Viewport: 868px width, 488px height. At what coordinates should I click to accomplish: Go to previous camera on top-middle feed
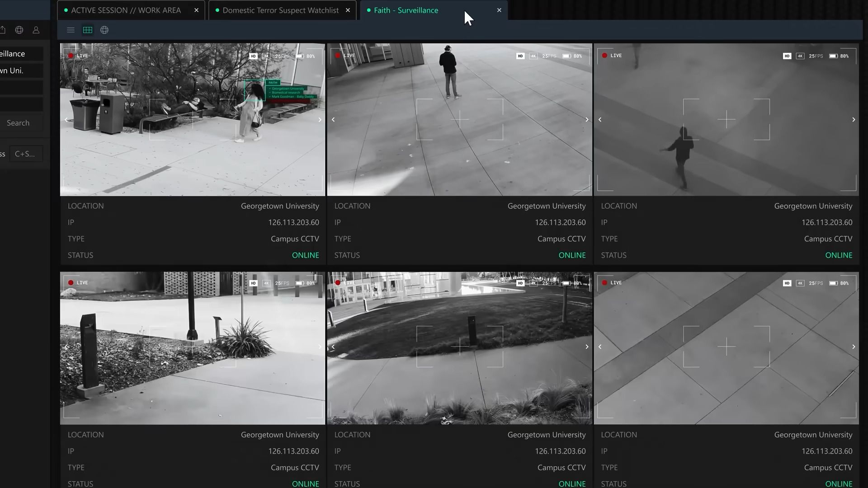point(333,120)
